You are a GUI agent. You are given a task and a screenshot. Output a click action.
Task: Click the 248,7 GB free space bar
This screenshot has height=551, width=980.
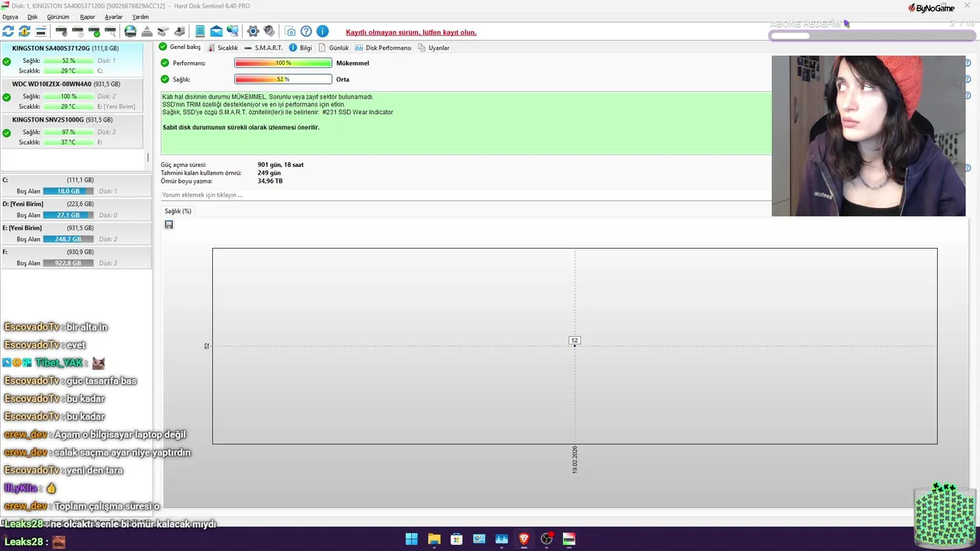click(x=68, y=240)
